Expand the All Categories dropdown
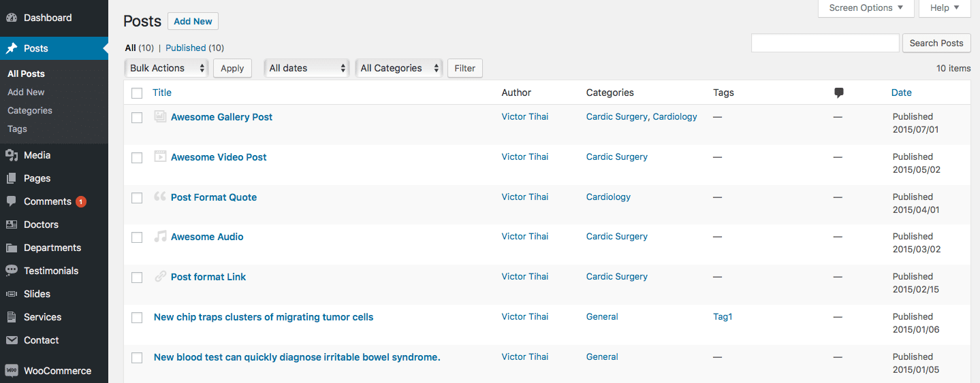 pos(399,68)
